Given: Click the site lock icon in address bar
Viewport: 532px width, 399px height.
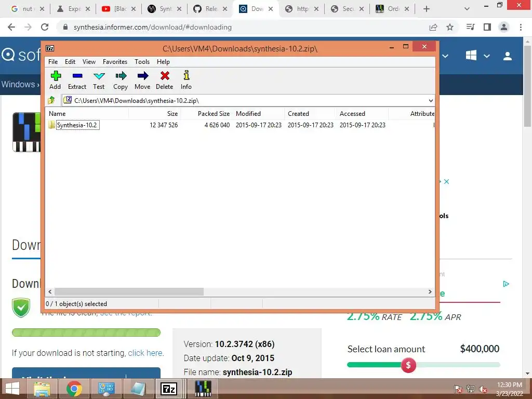Looking at the screenshot, I should pyautogui.click(x=65, y=27).
